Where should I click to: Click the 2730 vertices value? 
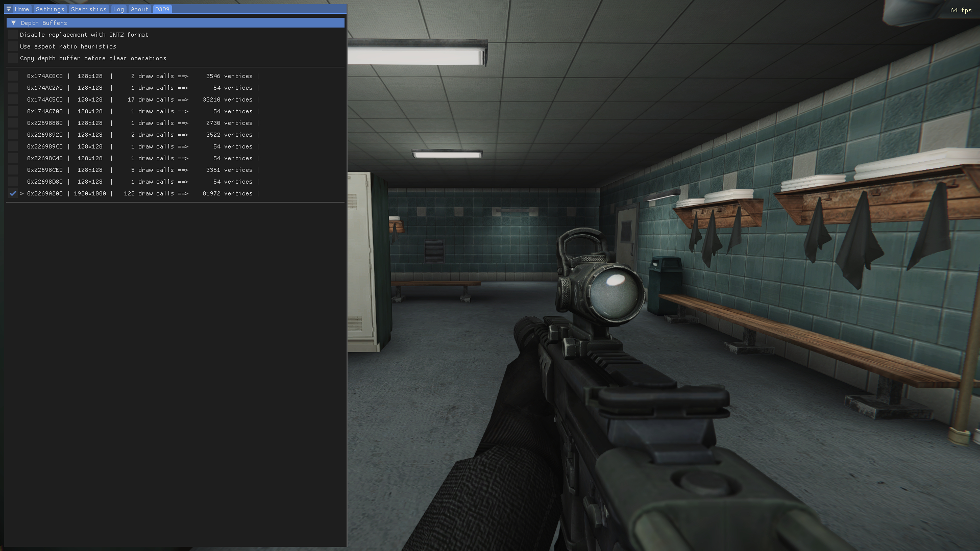pyautogui.click(x=229, y=123)
